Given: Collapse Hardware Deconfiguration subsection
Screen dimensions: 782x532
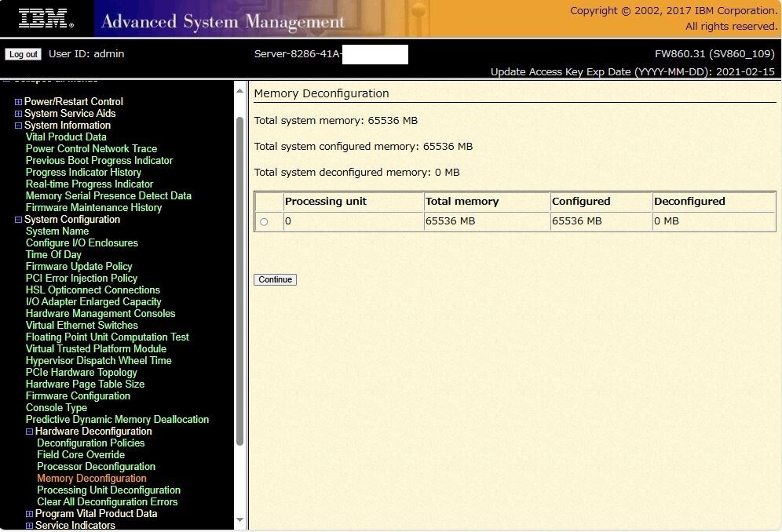Looking at the screenshot, I should [29, 432].
